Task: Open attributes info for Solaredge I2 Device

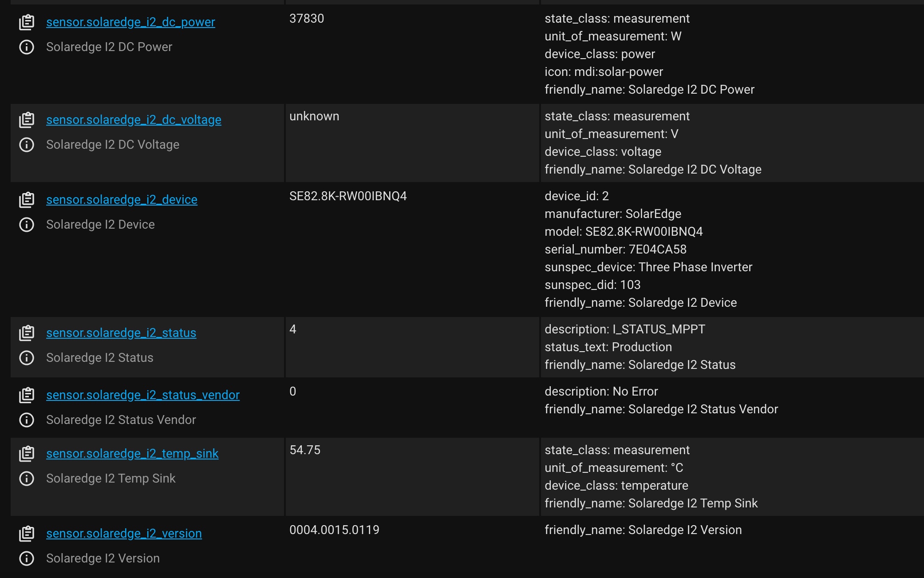Action: click(27, 224)
